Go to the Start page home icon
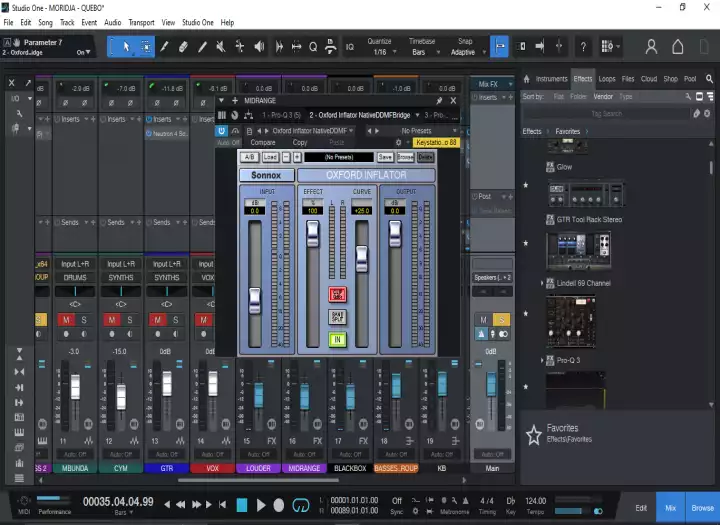This screenshot has height=525, width=720. (678, 46)
